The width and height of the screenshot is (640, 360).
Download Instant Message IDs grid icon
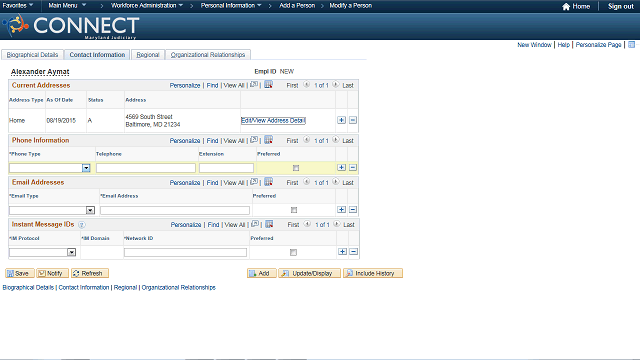[x=269, y=224]
